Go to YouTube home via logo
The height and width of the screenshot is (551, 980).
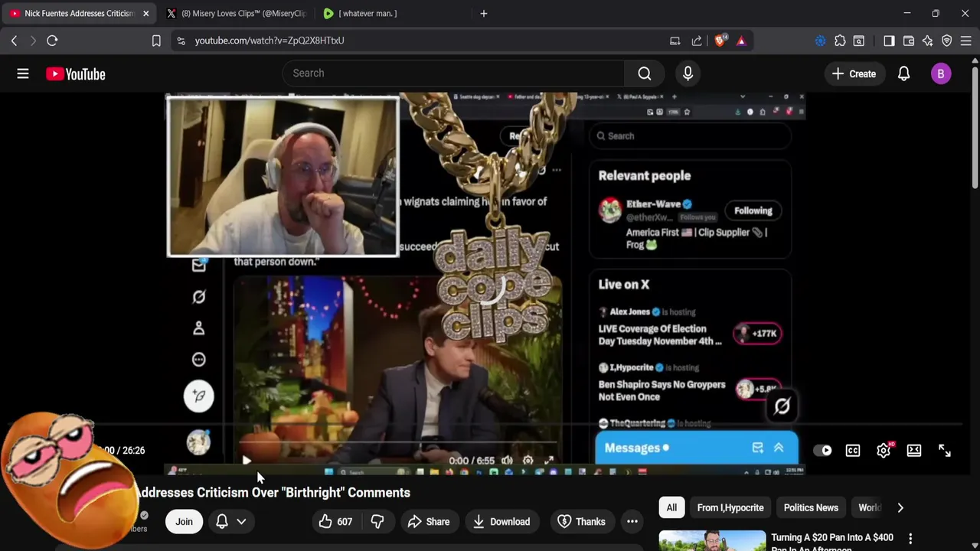(75, 74)
